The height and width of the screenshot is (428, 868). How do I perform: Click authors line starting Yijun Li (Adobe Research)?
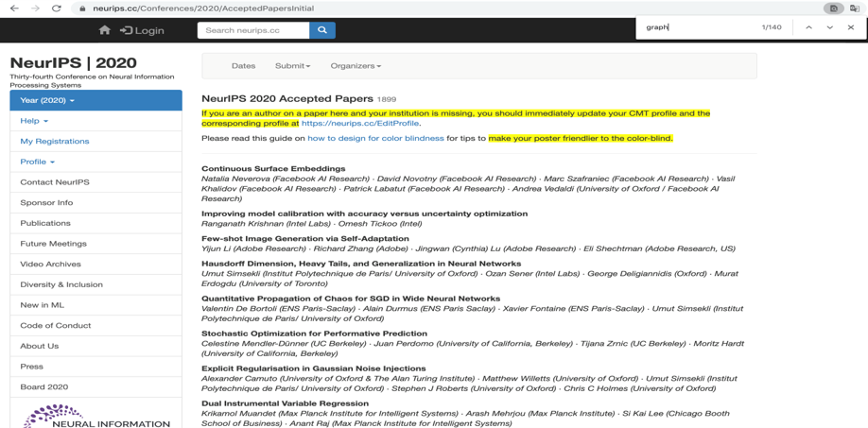click(468, 248)
